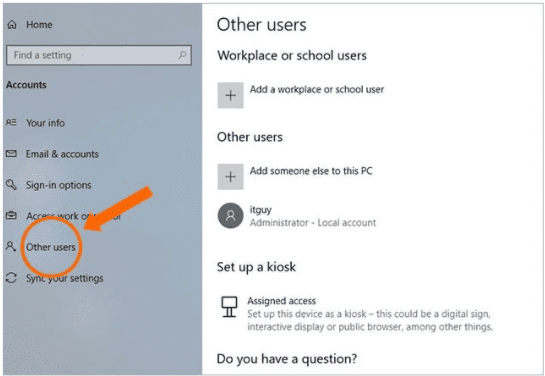Click the itguy account avatar
This screenshot has width=545, height=376.
230,216
